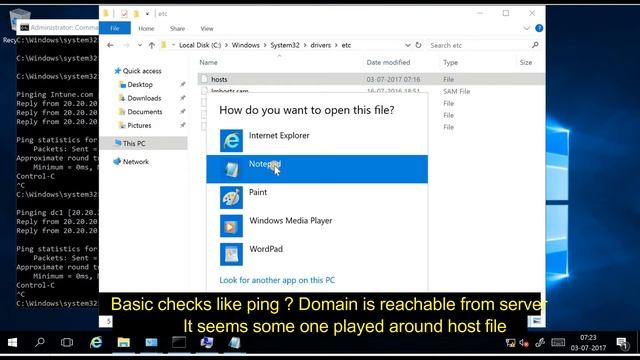
Task: Open the Windows Start menu
Action: tap(12, 342)
